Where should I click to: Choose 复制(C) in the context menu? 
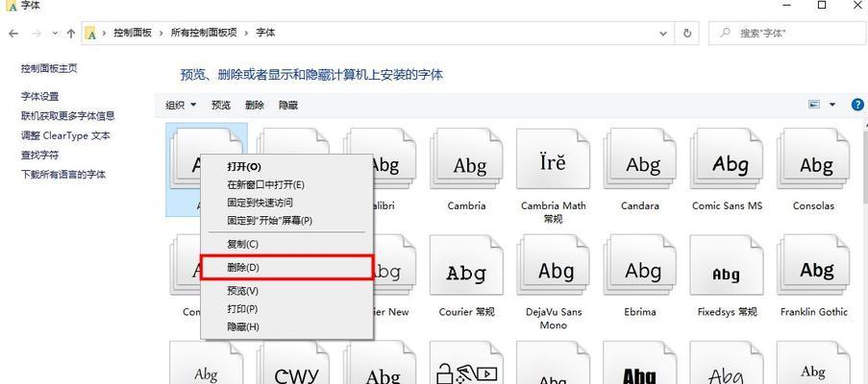coord(286,244)
